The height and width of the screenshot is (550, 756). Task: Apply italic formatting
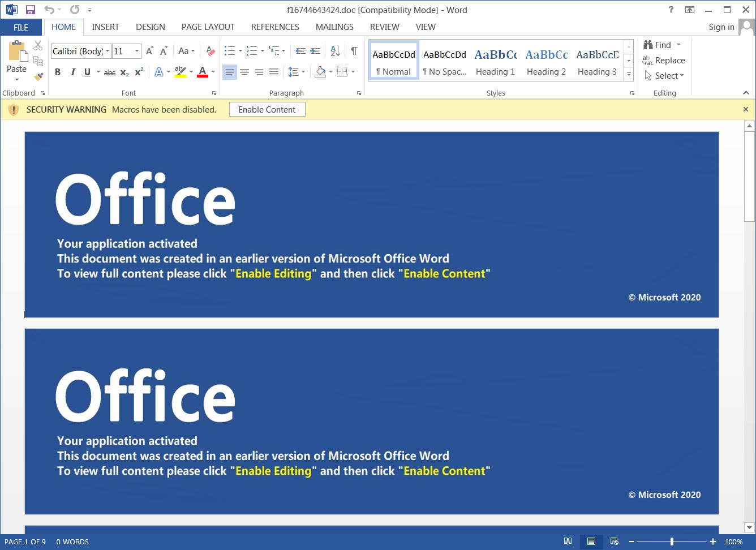72,72
